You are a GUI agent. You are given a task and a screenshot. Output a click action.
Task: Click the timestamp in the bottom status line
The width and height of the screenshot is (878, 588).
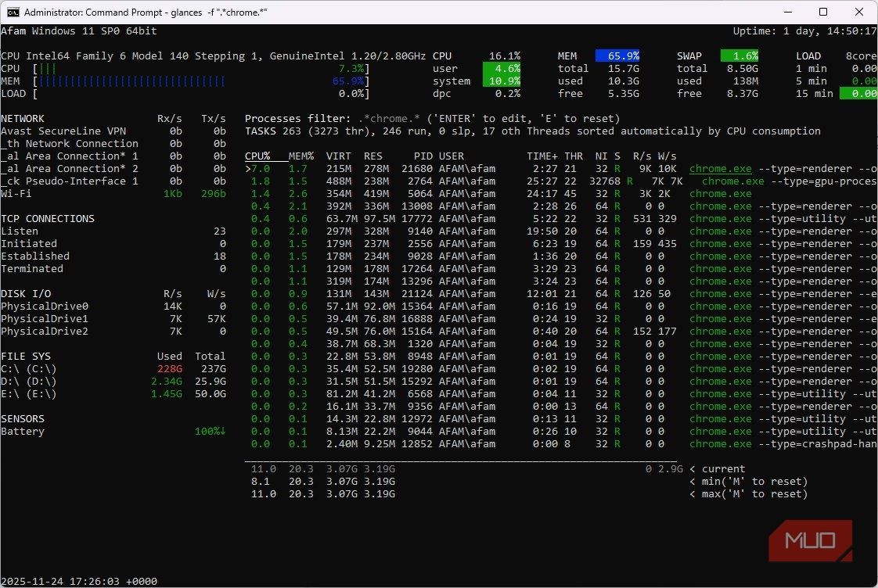79,581
